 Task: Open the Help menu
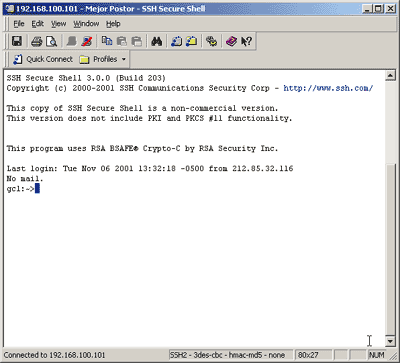[x=113, y=24]
